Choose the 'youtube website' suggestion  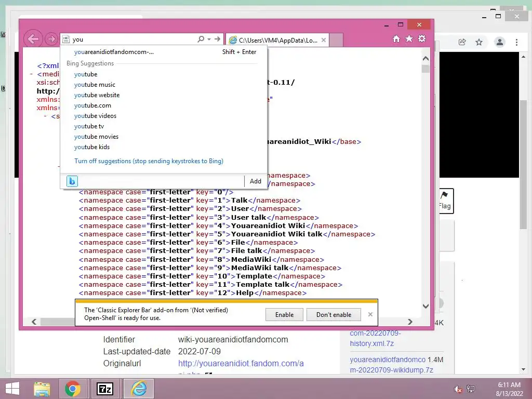click(164, 95)
